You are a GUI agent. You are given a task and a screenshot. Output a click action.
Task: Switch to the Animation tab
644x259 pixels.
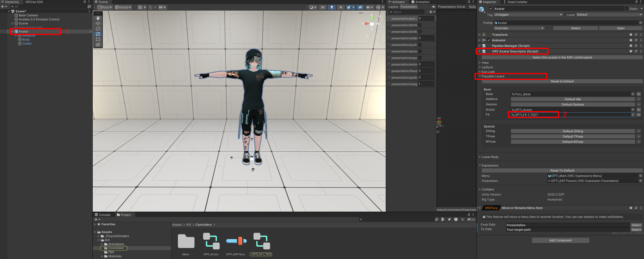coord(420,2)
